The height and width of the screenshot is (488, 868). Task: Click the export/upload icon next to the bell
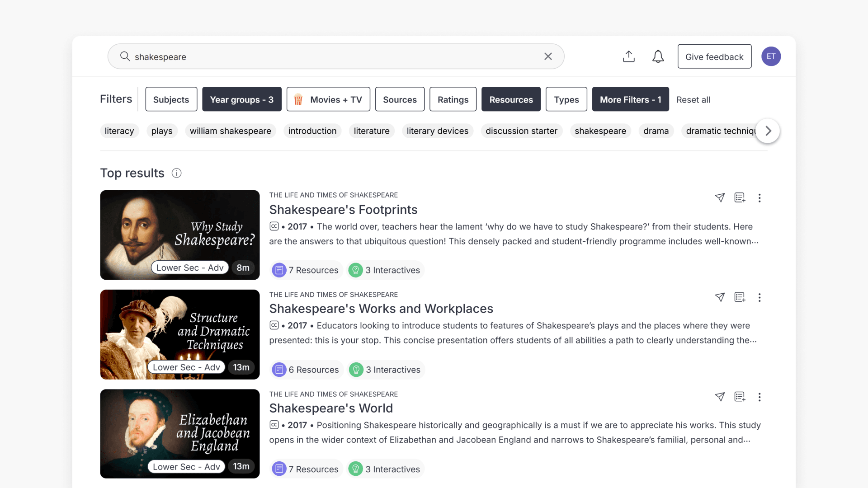[x=628, y=56]
